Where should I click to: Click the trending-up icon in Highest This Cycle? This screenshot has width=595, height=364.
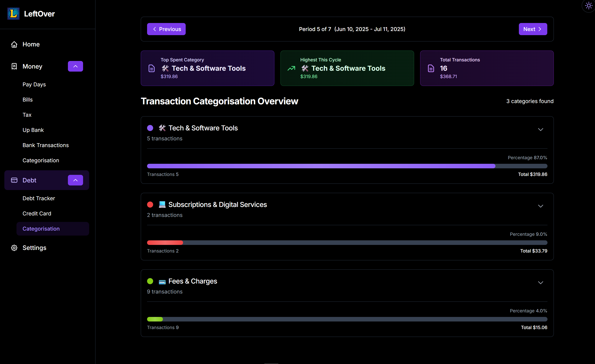click(291, 68)
